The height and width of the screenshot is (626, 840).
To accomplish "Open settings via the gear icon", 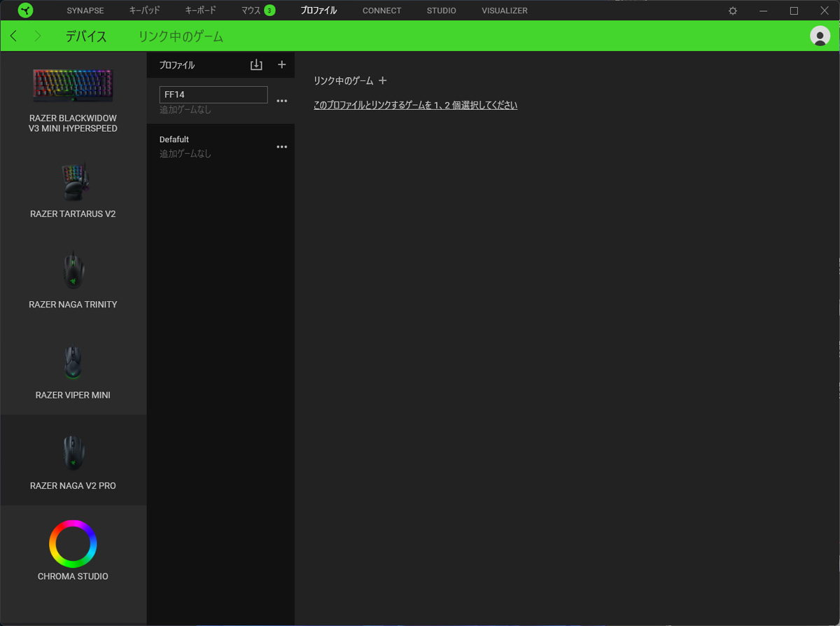I will click(733, 11).
